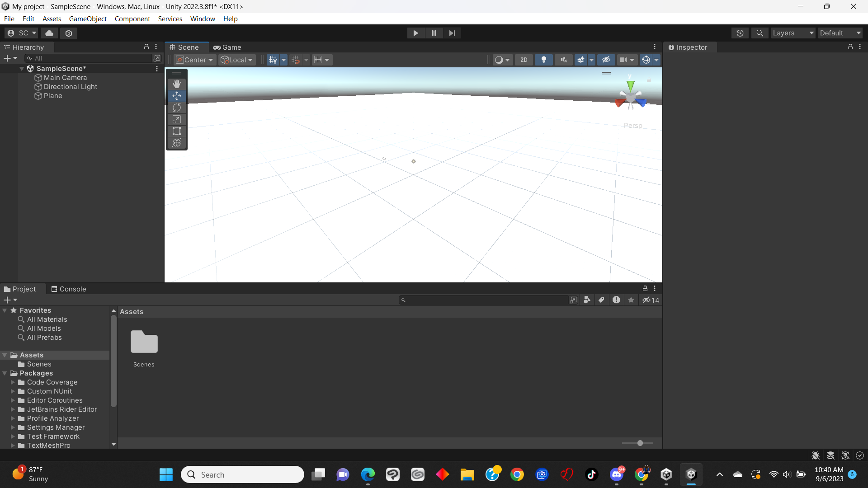Toggle hidden packages visibility count 14
Screen dimensions: 868x488
click(x=651, y=300)
